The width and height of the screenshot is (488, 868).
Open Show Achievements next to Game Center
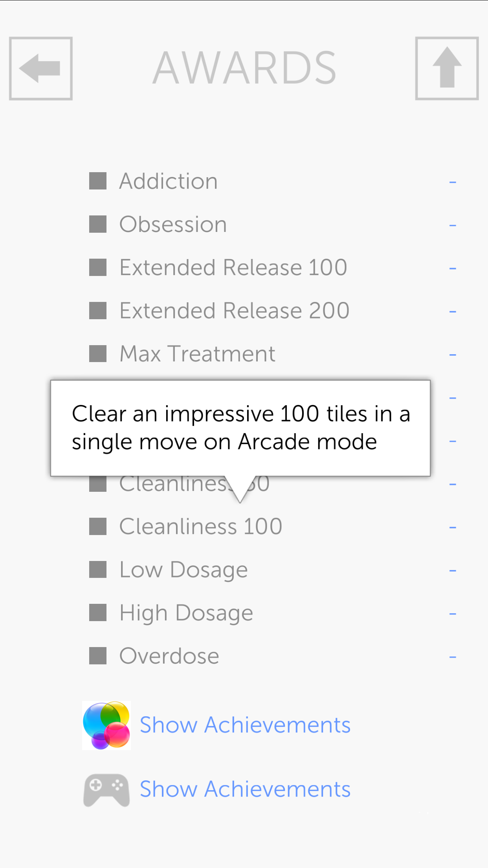click(245, 725)
